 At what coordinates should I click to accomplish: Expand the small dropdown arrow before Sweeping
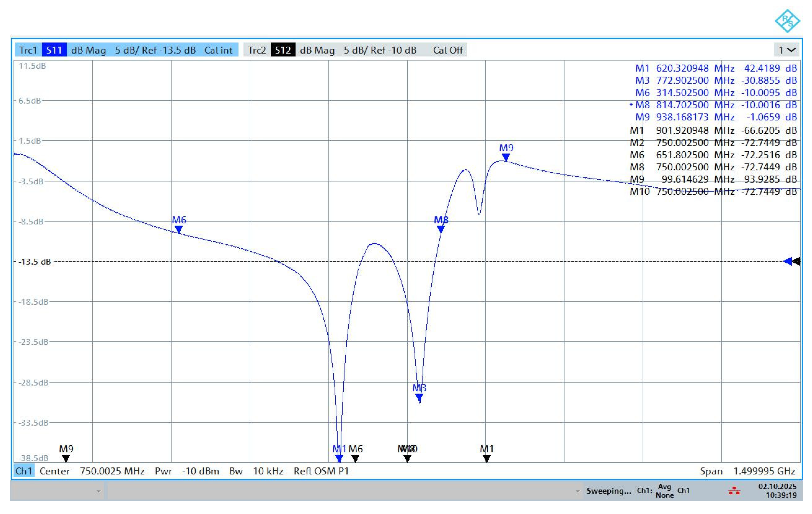pyautogui.click(x=578, y=491)
